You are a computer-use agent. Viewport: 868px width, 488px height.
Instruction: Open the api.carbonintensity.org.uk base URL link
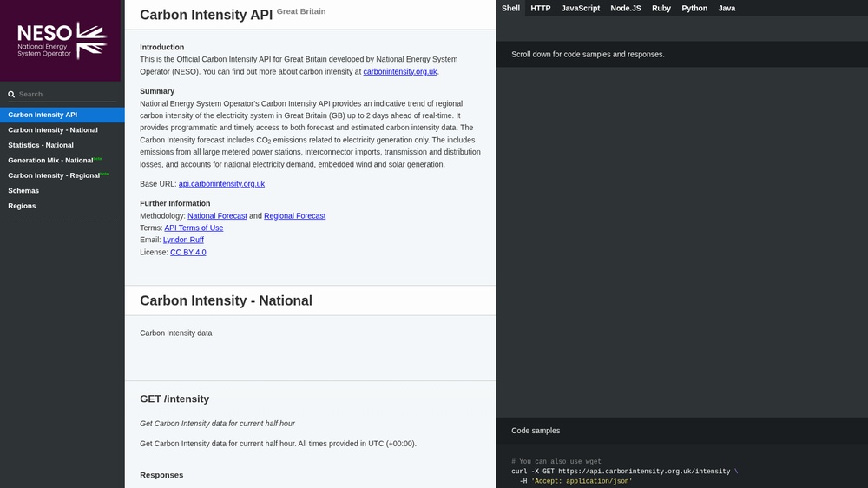[221, 184]
